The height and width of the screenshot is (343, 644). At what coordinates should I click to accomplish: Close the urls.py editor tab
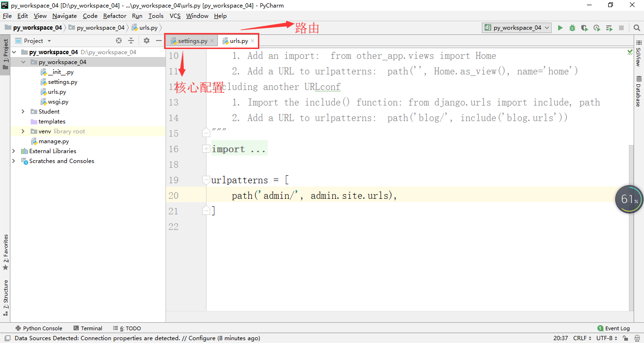coord(252,41)
